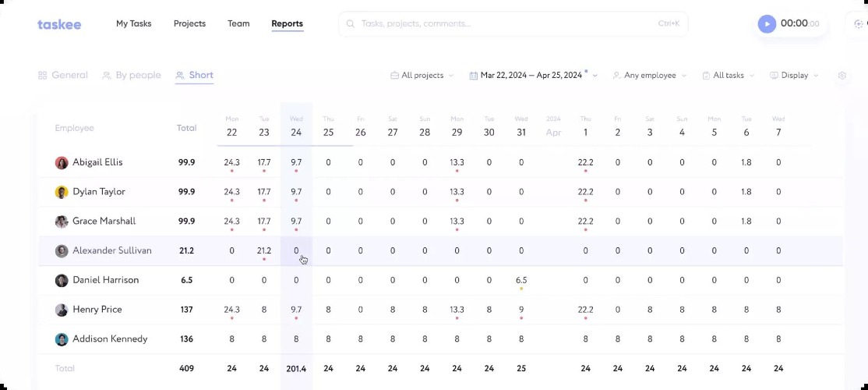Click the calendar icon beside the date range

coord(473,76)
